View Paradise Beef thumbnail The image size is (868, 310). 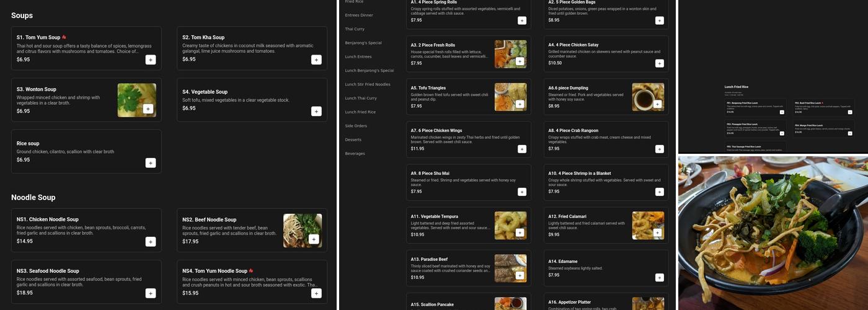point(511,268)
